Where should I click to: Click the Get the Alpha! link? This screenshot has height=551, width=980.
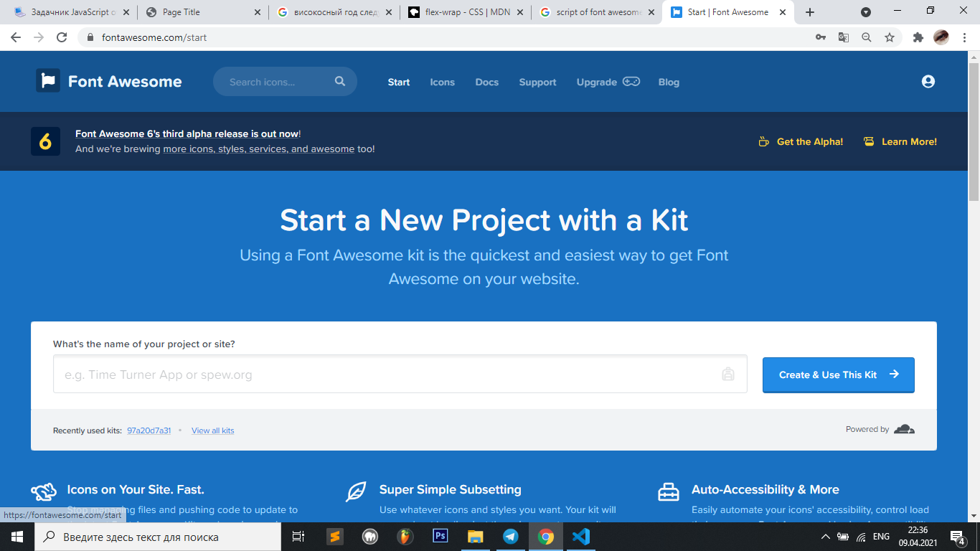810,142
